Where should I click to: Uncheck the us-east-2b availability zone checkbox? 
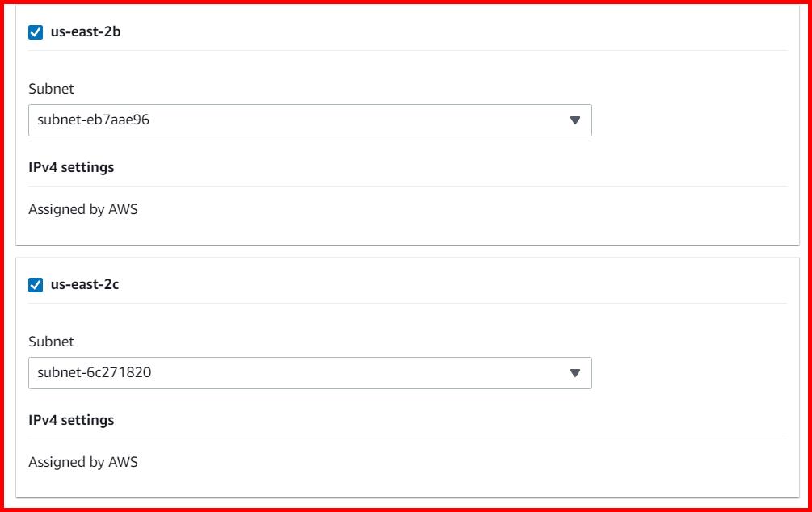35,31
